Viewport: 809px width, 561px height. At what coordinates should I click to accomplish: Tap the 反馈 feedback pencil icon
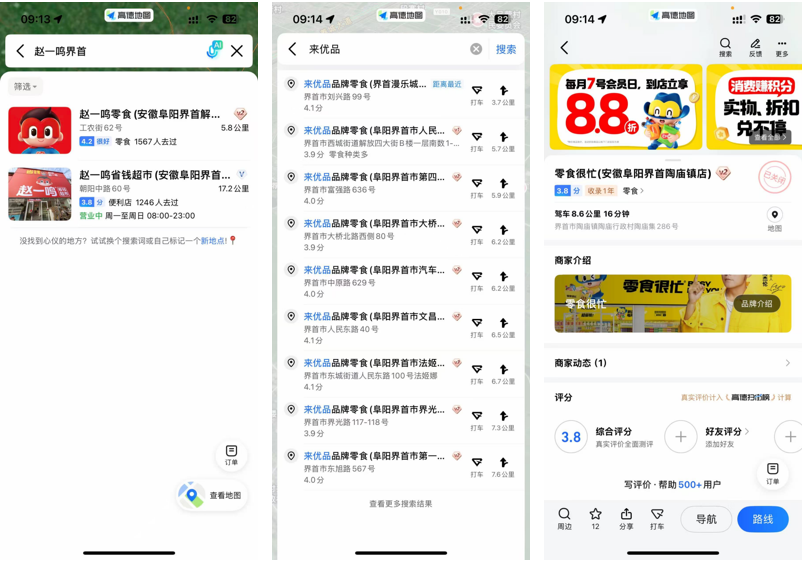pyautogui.click(x=755, y=47)
